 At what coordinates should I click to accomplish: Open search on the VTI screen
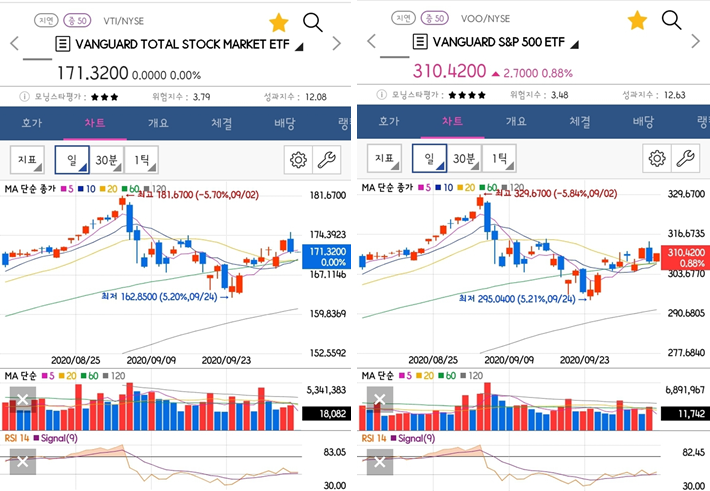(x=312, y=22)
